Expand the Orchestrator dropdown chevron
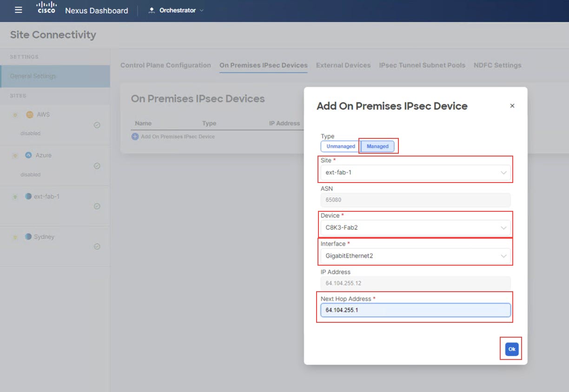 (202, 10)
